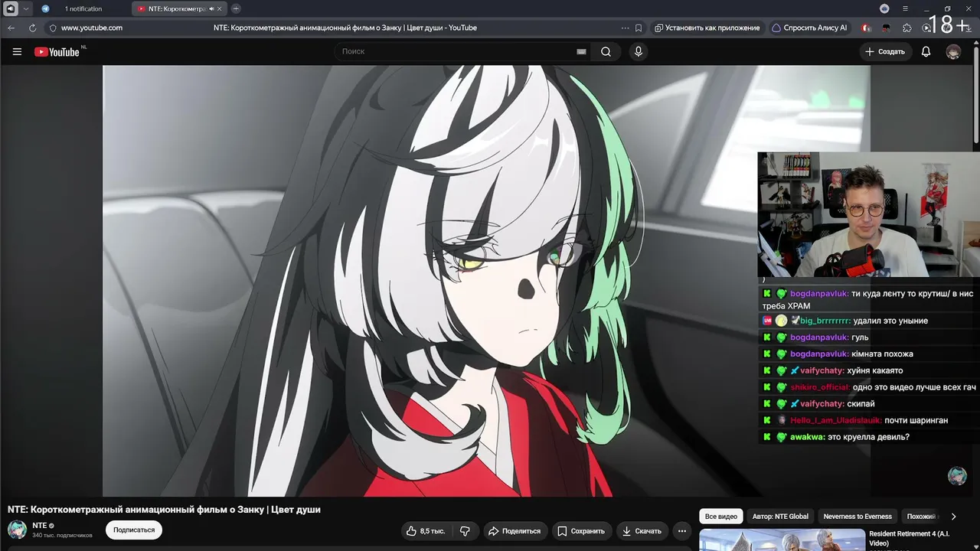Click the "340 тыс. подписчиков" subscriber count
This screenshot has width=980, height=551.
pyautogui.click(x=62, y=535)
